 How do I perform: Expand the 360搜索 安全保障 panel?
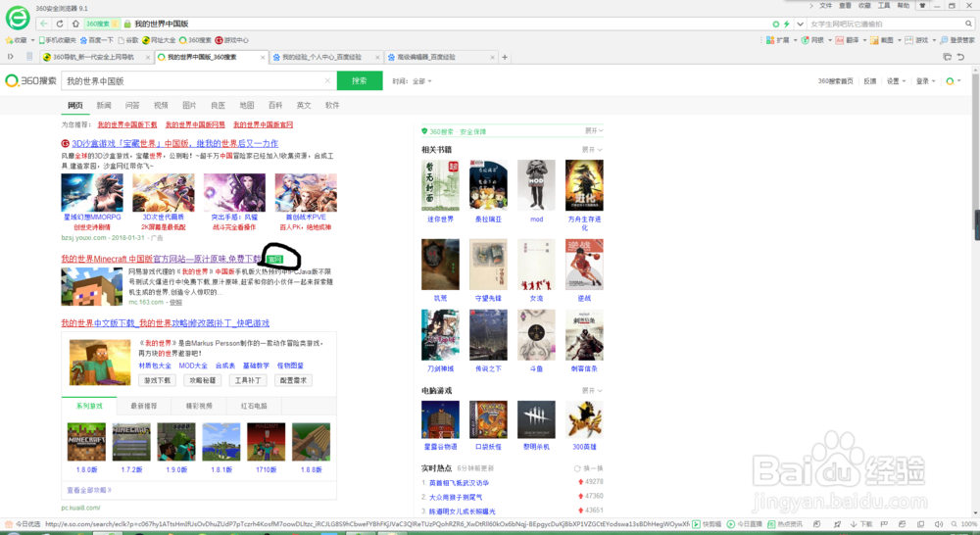(x=594, y=130)
